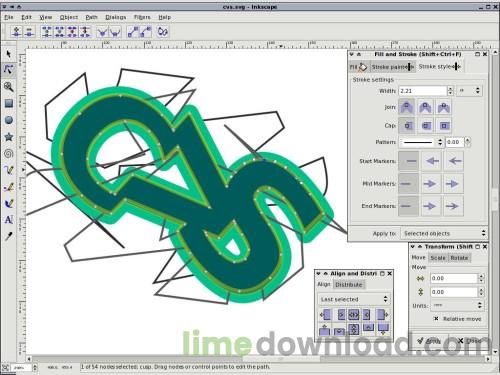
Task: Open the Dialogs menu
Action: [x=116, y=17]
